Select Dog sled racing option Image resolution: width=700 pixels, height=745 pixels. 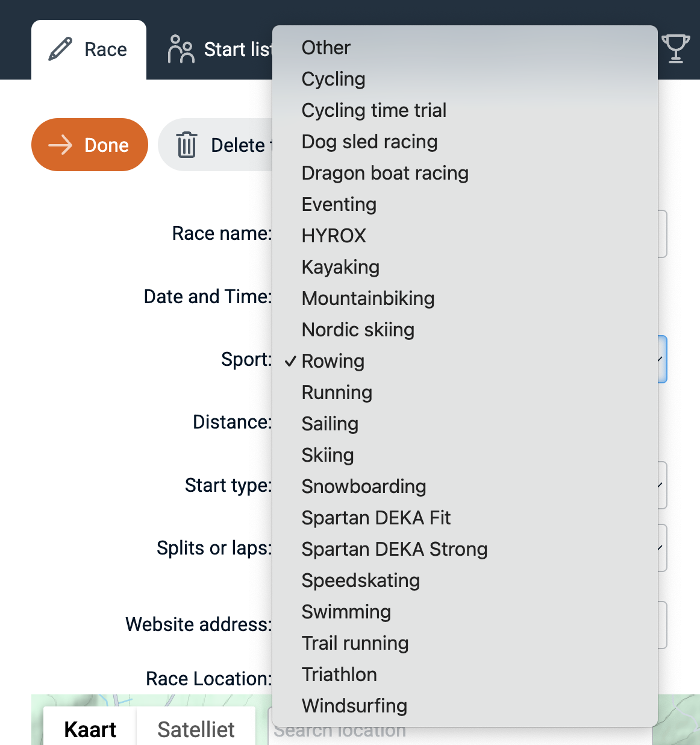point(369,142)
